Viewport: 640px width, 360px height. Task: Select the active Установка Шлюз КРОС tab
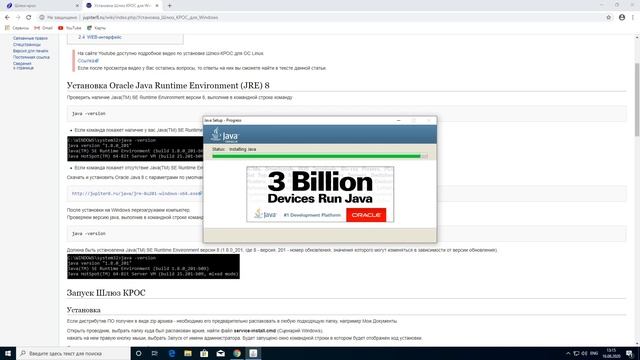click(x=122, y=6)
